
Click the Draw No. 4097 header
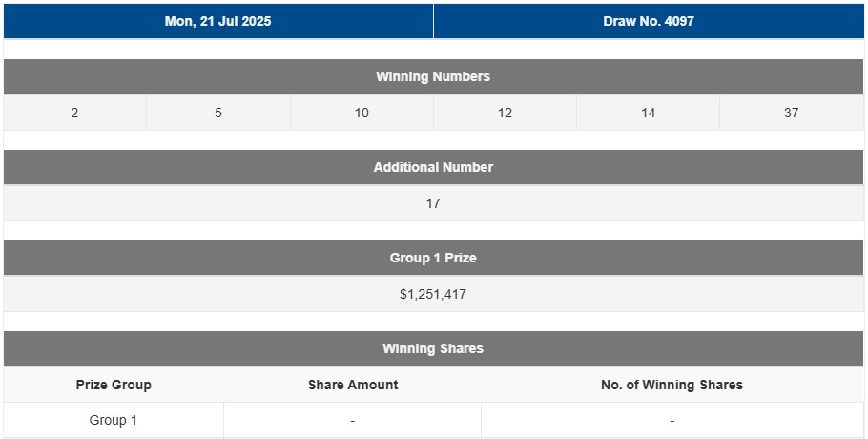point(649,21)
